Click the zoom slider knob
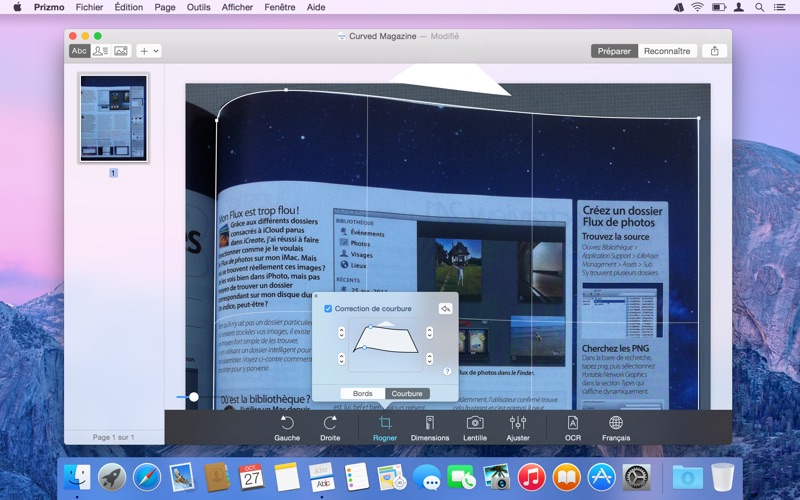Screen dimensions: 800x500 coord(193,396)
